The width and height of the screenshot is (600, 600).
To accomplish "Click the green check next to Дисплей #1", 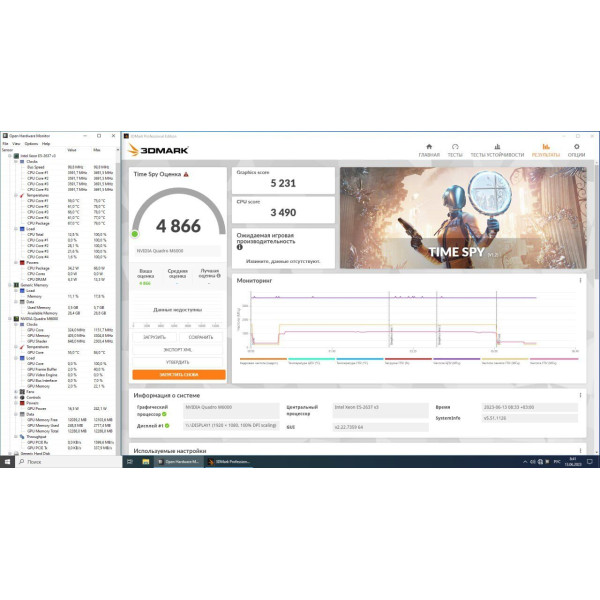I will tap(167, 426).
